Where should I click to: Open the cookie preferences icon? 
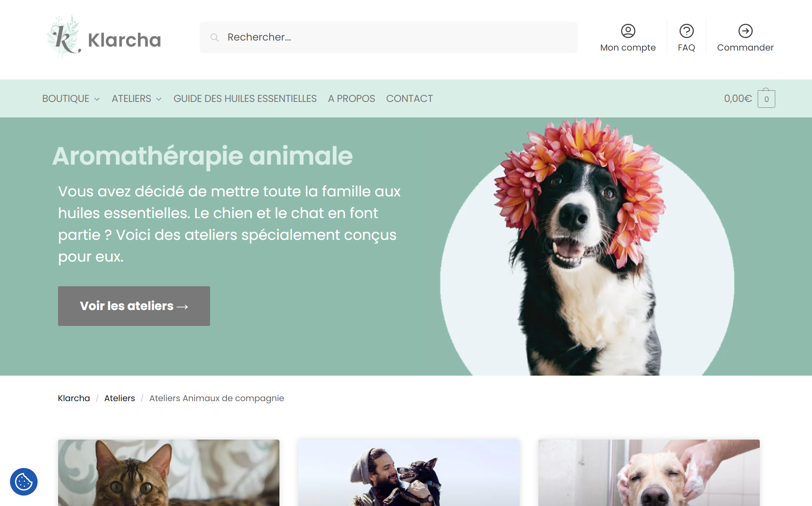pos(24,482)
